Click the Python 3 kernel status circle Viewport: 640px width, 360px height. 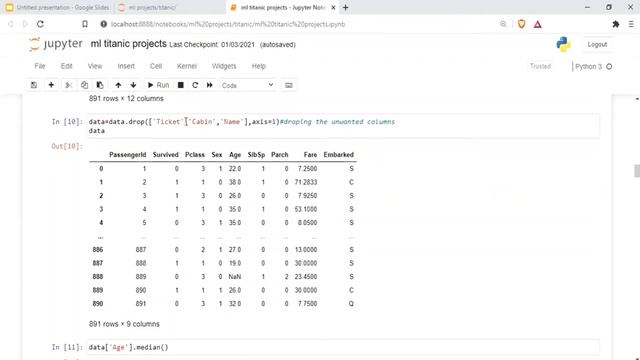[609, 67]
